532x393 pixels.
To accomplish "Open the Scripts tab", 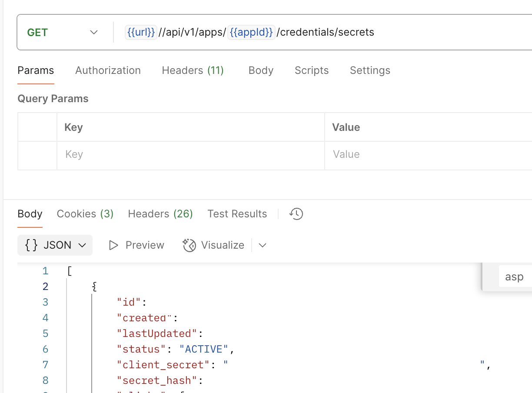I will (x=311, y=70).
